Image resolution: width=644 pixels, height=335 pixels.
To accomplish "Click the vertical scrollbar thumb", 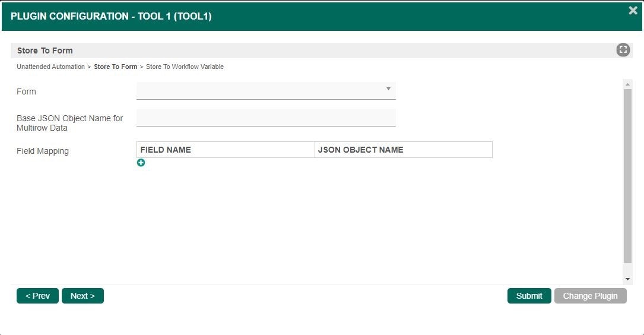I will [627, 175].
